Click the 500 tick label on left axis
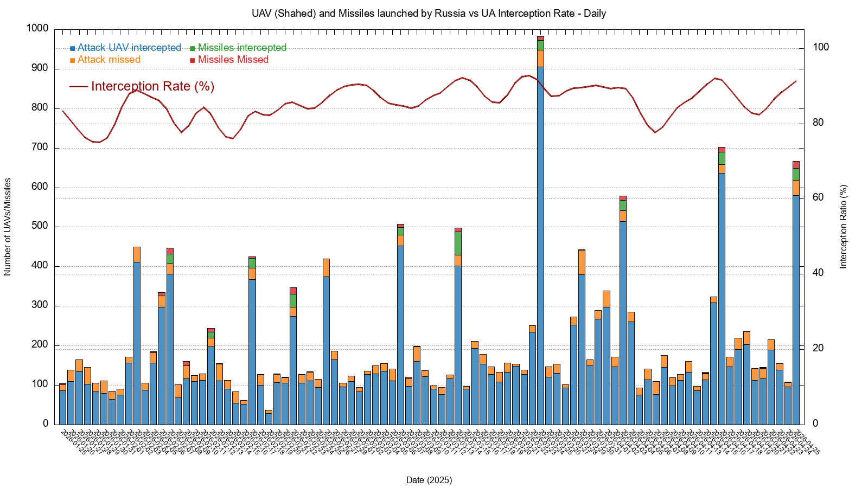Viewport: 868px width, 488px height. [40, 226]
